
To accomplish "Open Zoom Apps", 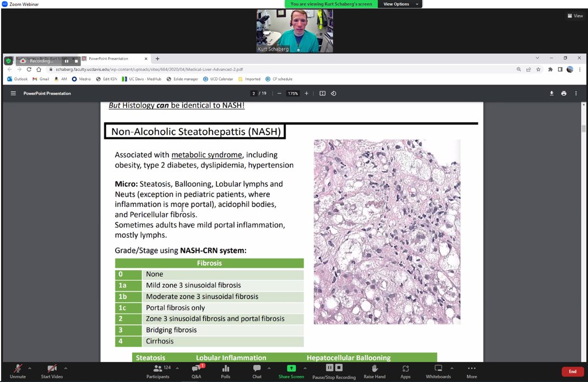I will 405,372.
